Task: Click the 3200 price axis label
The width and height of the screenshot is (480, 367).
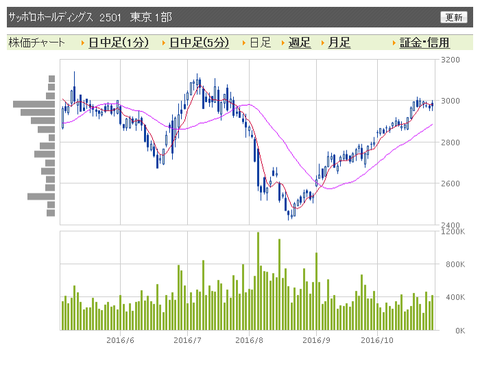Action: [450, 60]
